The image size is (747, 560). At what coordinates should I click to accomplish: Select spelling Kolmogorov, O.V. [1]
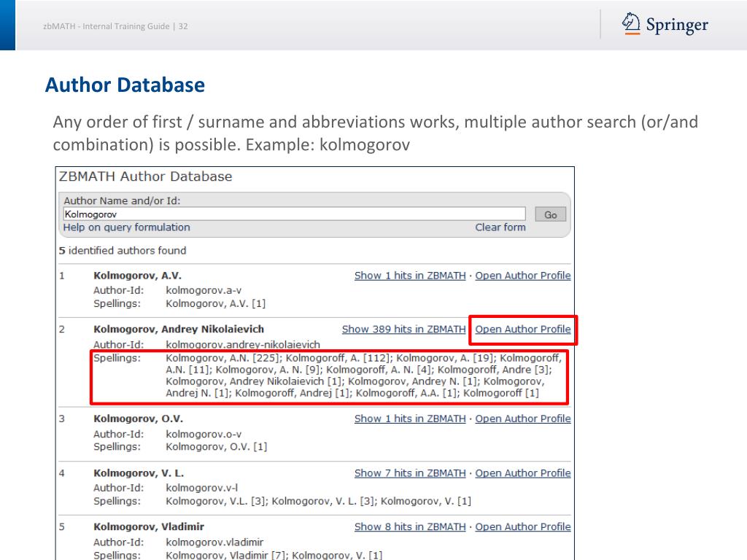coord(216,447)
